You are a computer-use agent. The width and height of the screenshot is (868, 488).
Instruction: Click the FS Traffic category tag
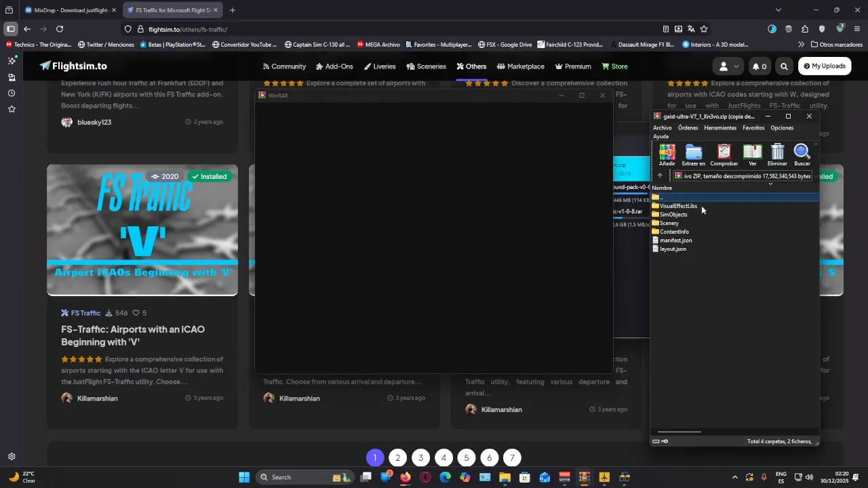(x=81, y=313)
